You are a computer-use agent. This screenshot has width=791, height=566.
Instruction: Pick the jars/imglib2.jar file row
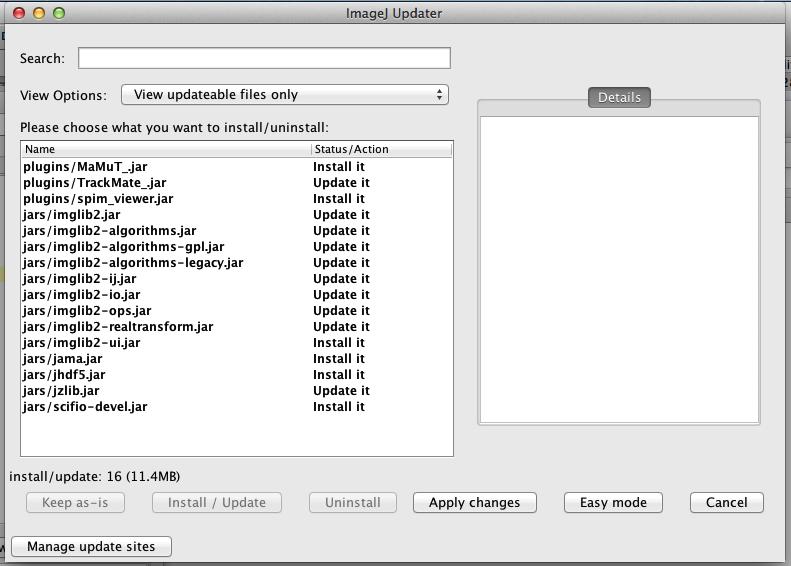(237, 214)
